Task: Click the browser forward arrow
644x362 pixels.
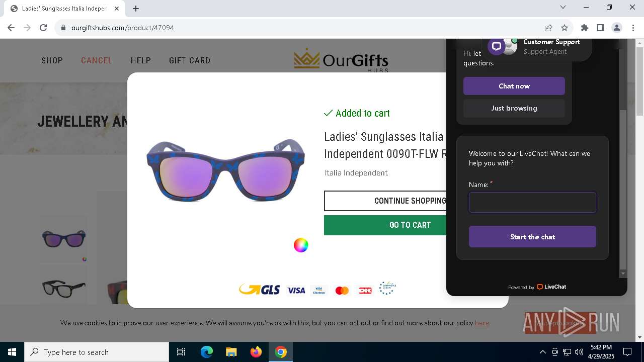Action: coord(27,28)
